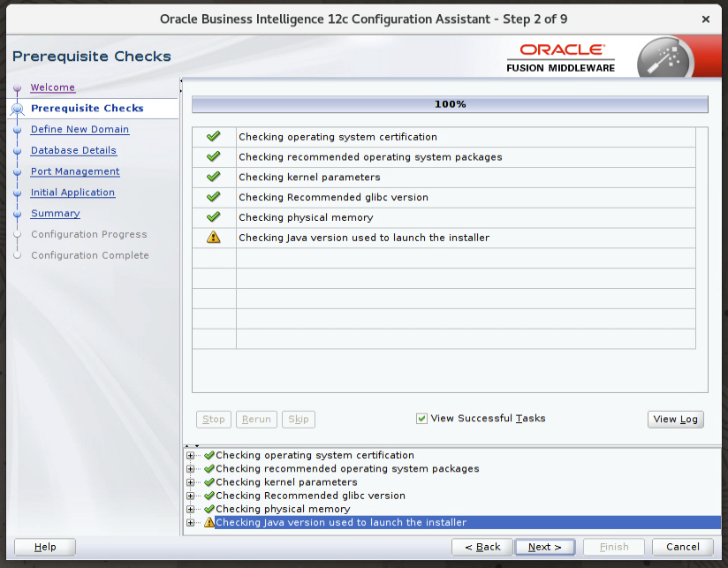This screenshot has height=568, width=728.
Task: Click the 100% progress bar
Action: tap(450, 104)
